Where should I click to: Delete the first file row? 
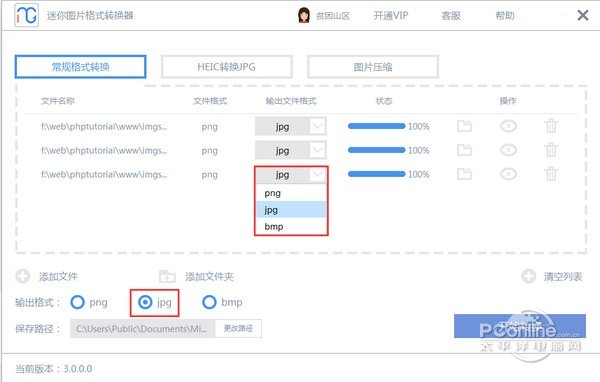pyautogui.click(x=551, y=126)
